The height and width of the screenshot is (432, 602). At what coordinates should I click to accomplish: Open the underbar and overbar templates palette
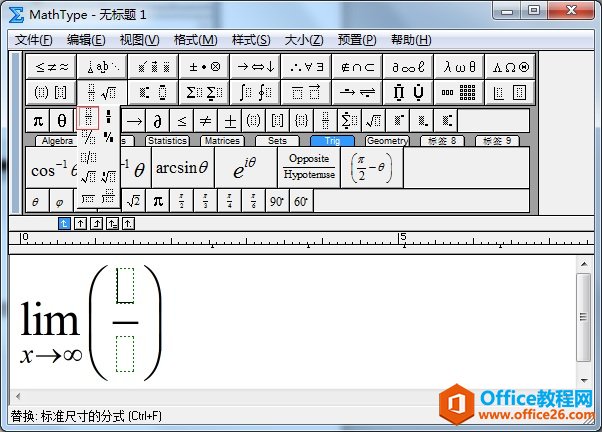306,92
